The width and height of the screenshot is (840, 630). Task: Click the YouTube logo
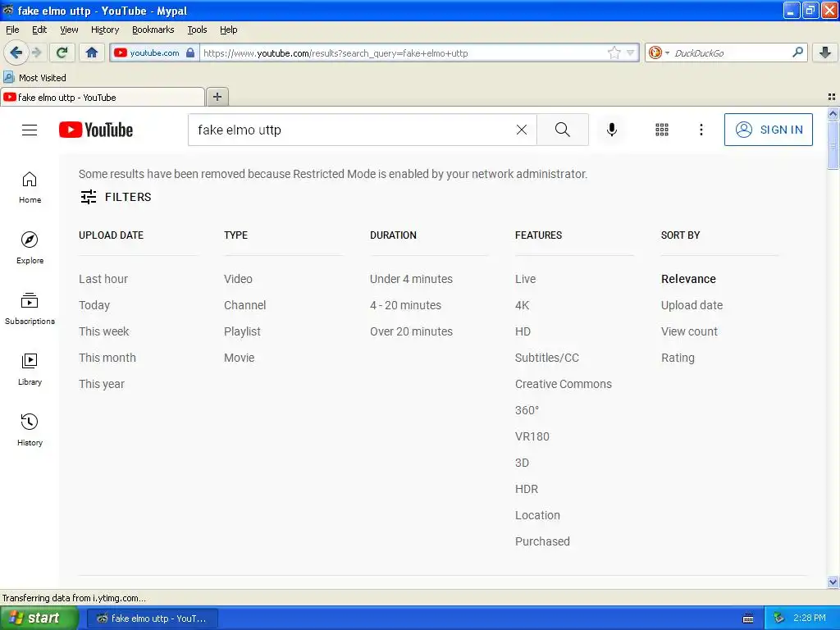pos(96,130)
